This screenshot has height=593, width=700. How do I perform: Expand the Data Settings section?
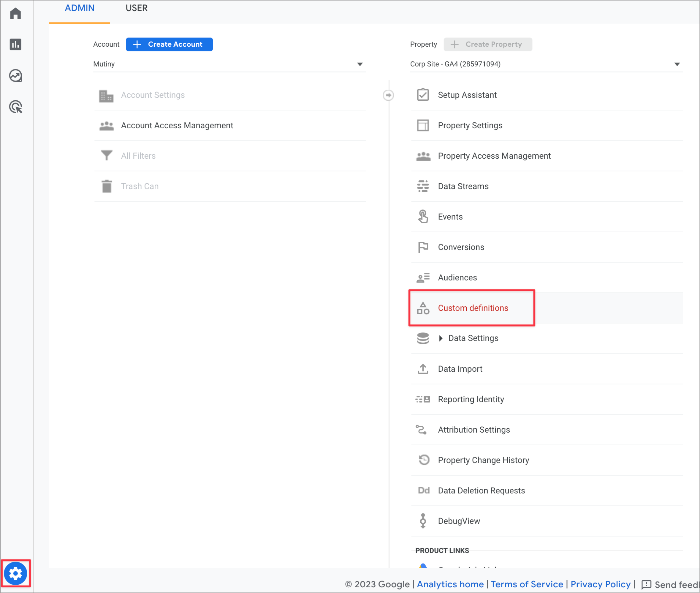(441, 338)
